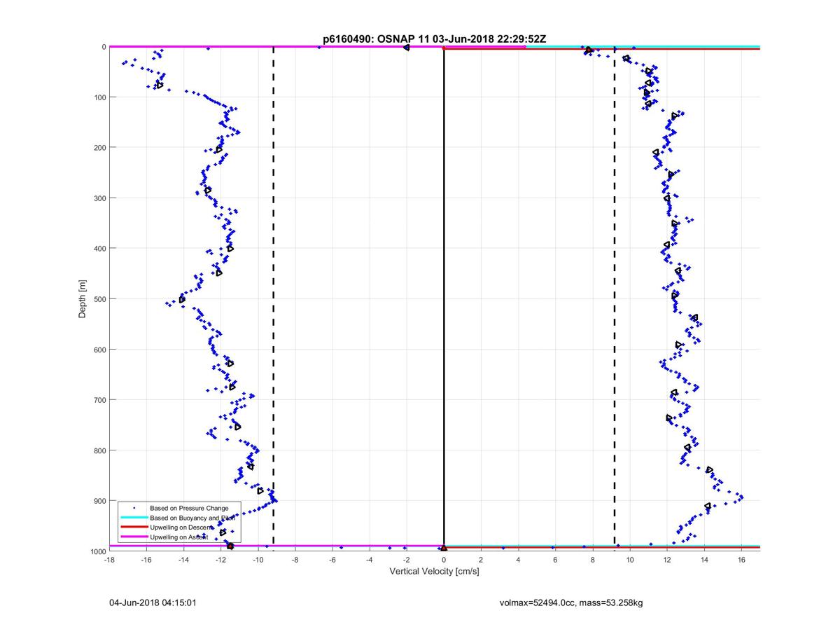Click the 10 tick label on the velocity axis

pyautogui.click(x=630, y=560)
